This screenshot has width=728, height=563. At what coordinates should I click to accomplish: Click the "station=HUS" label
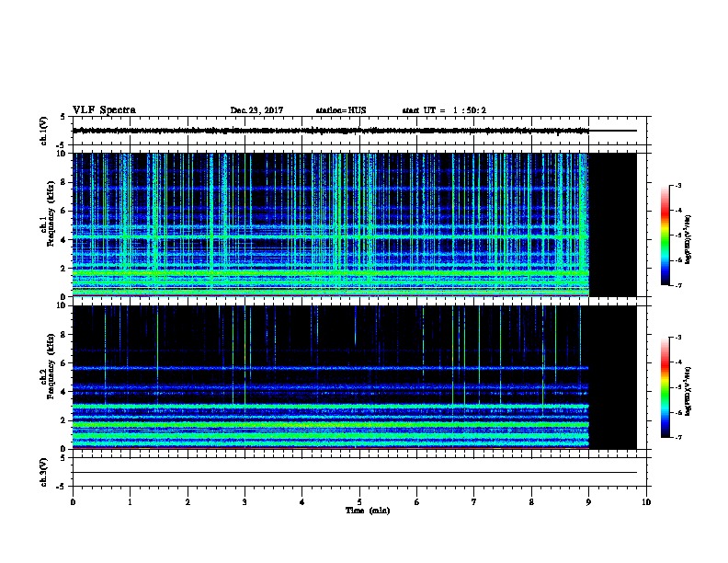341,110
